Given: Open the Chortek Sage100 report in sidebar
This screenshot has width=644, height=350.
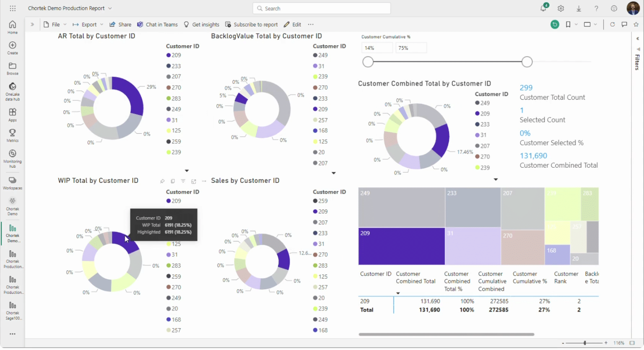Looking at the screenshot, I should pyautogui.click(x=13, y=311).
